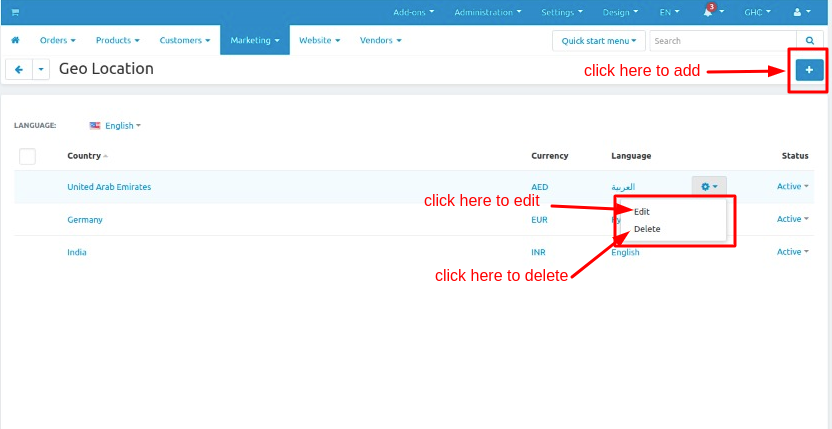Screen dimensions: 832x429
Task: Click the AED currency cell
Action: pyautogui.click(x=540, y=187)
